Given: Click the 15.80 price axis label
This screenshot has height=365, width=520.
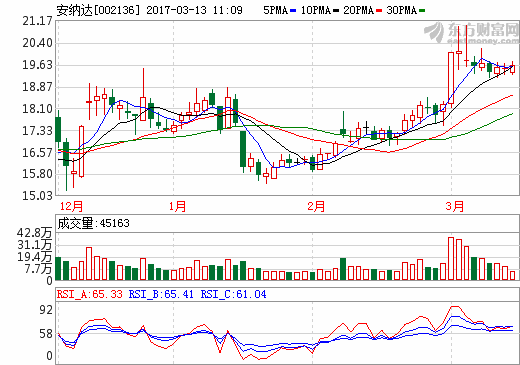Looking at the screenshot, I should 37,174.
